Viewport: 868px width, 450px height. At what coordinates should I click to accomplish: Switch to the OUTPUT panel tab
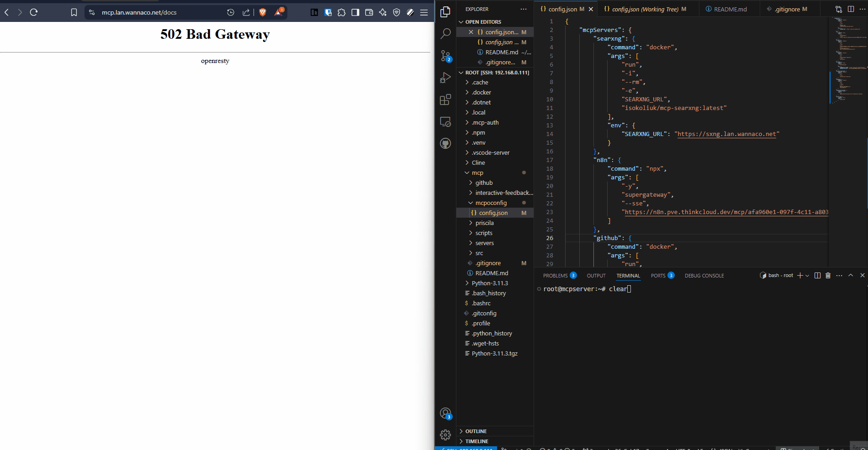tap(596, 276)
